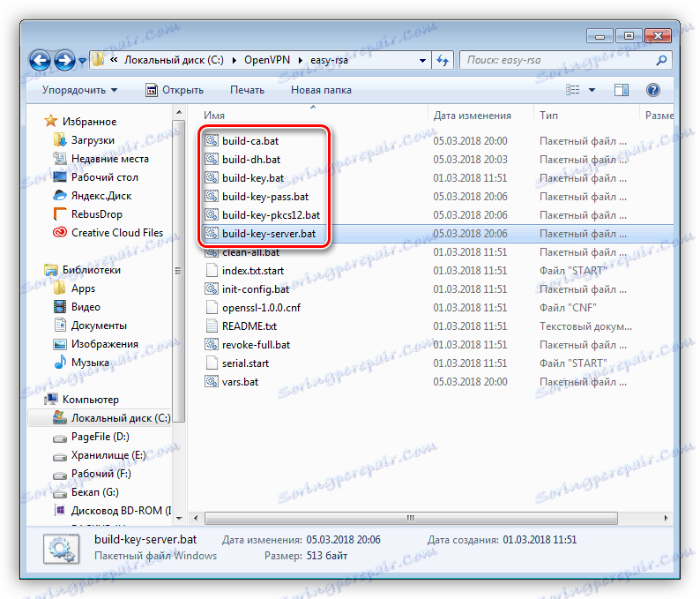Screen dimensions: 700x599
Task: Open the Рабочий (F:) drive
Action: [x=101, y=474]
